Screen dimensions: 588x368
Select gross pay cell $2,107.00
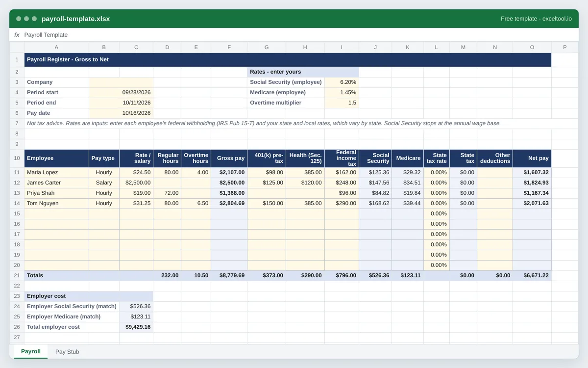click(x=229, y=172)
